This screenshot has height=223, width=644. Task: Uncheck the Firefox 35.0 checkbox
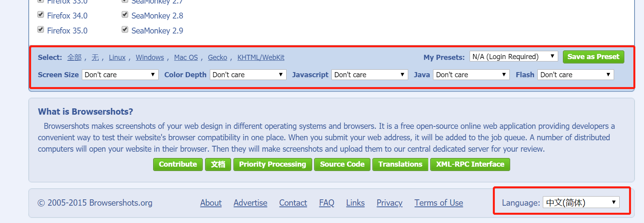(x=41, y=30)
